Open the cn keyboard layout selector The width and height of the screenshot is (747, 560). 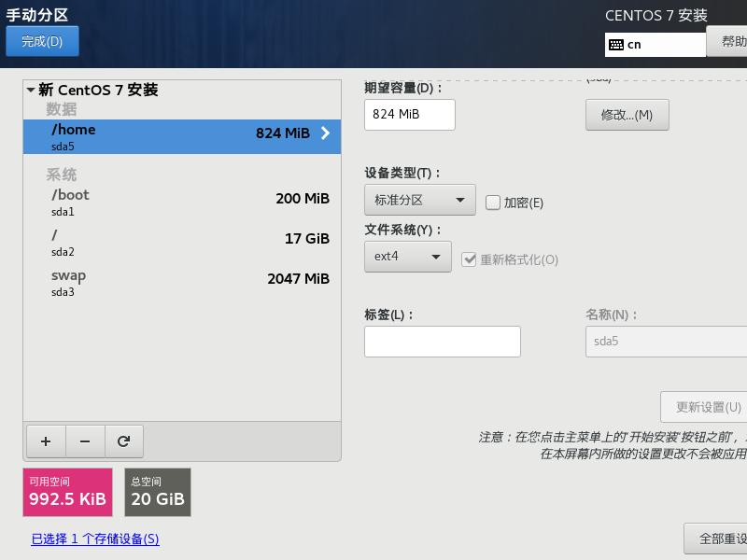point(654,43)
